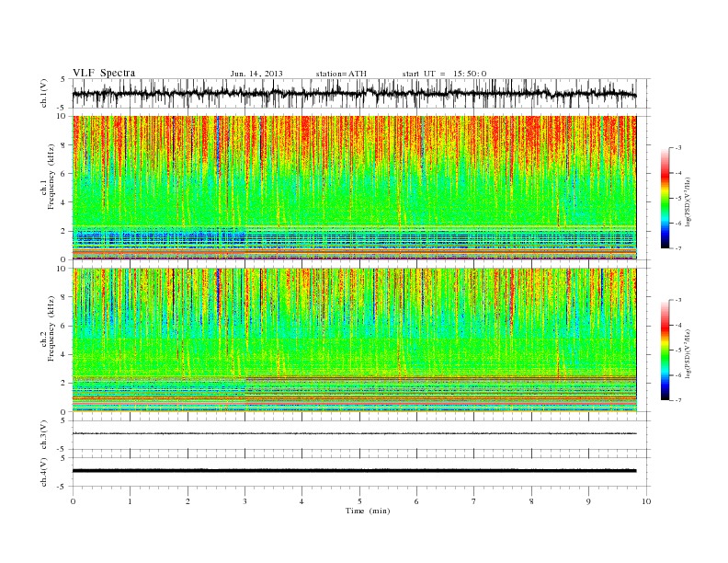Click the "6" kHz tick on ch.2 spectrogram
728x563 pixels.
[64, 326]
